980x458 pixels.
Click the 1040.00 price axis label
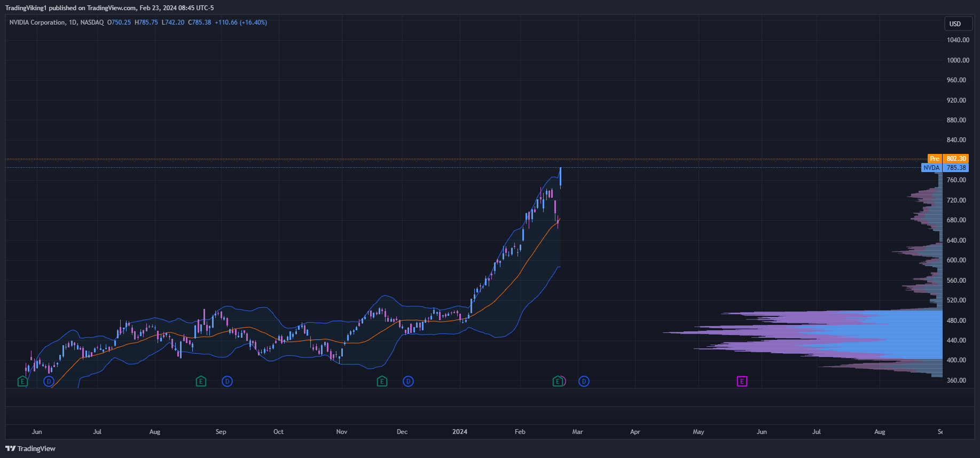958,40
